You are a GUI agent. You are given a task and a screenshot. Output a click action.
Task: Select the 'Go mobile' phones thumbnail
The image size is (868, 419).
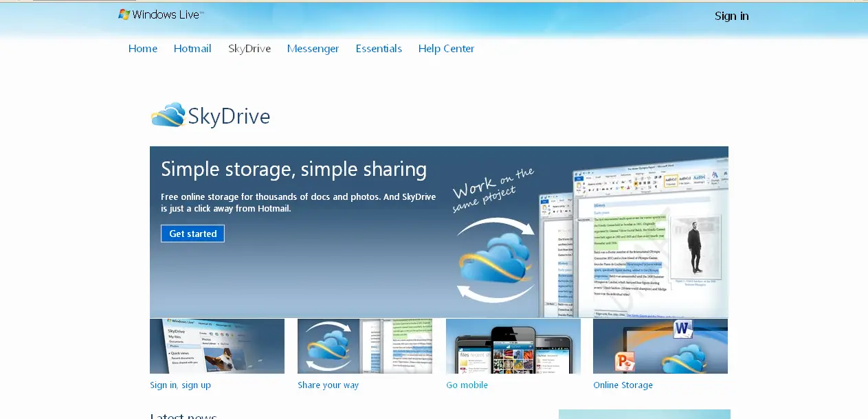tap(513, 346)
